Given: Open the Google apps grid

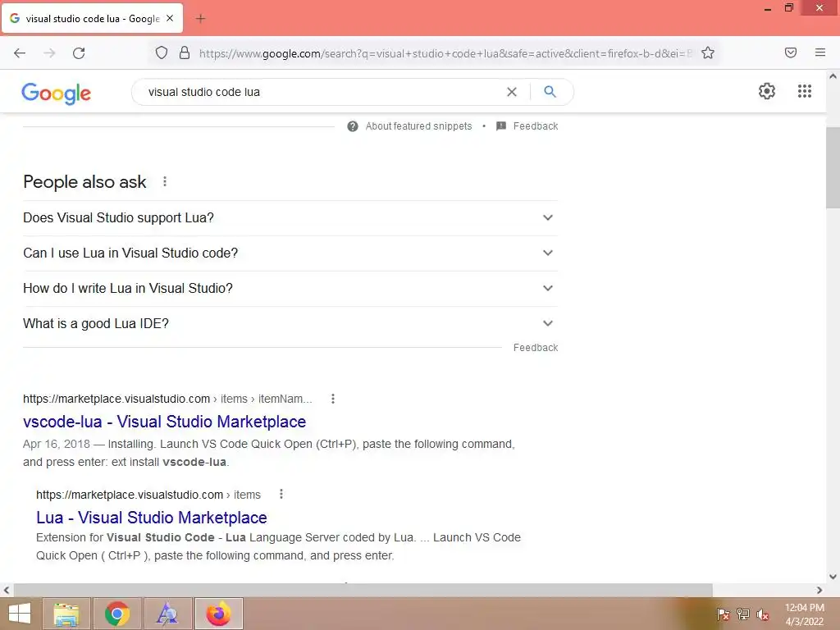Looking at the screenshot, I should 805,91.
